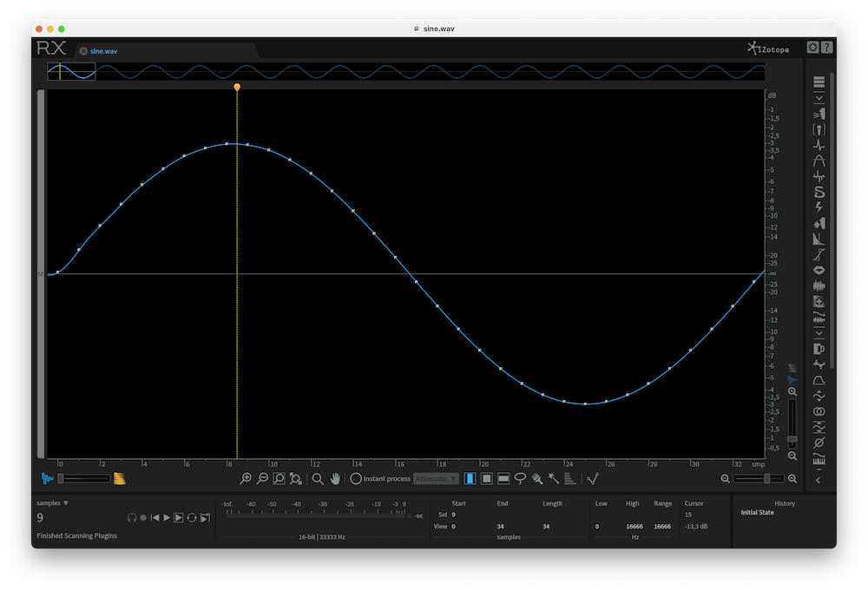
Task: Toggle loop playback
Action: 192,518
